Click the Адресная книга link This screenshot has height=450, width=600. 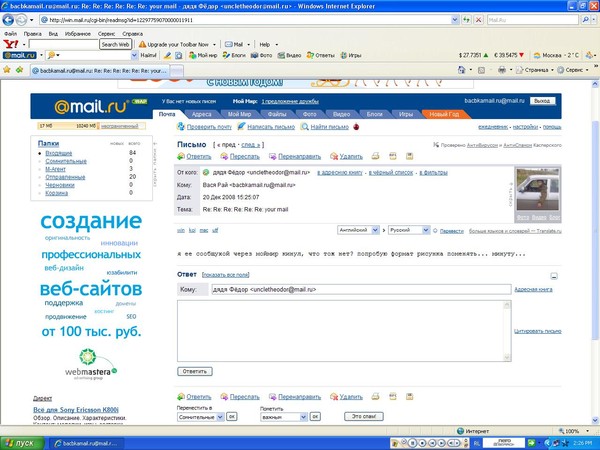(x=533, y=289)
